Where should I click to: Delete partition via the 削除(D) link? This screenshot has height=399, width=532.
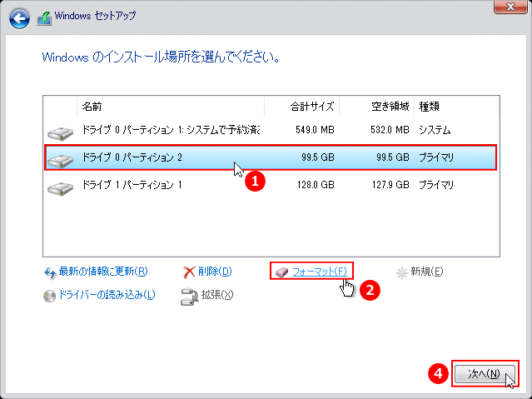point(215,272)
